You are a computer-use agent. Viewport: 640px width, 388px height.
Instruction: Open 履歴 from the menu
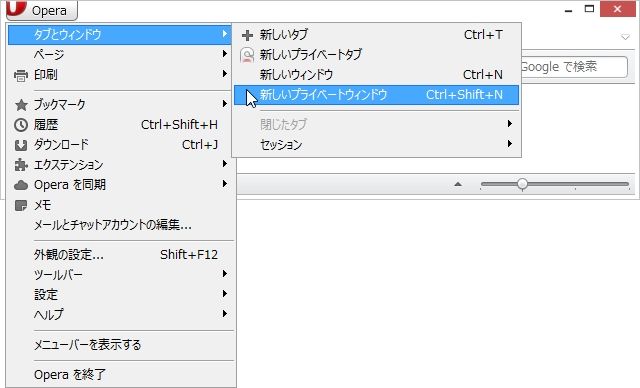120,124
